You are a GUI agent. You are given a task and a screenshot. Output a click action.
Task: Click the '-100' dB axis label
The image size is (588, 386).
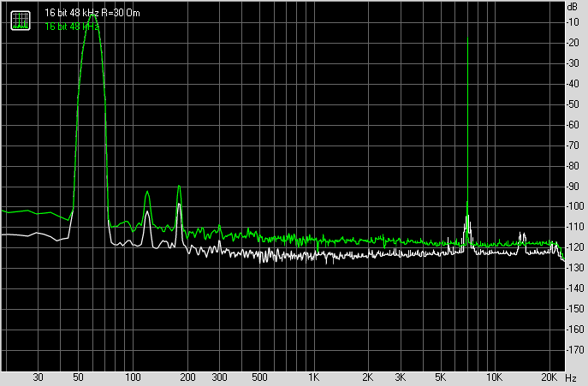click(574, 206)
